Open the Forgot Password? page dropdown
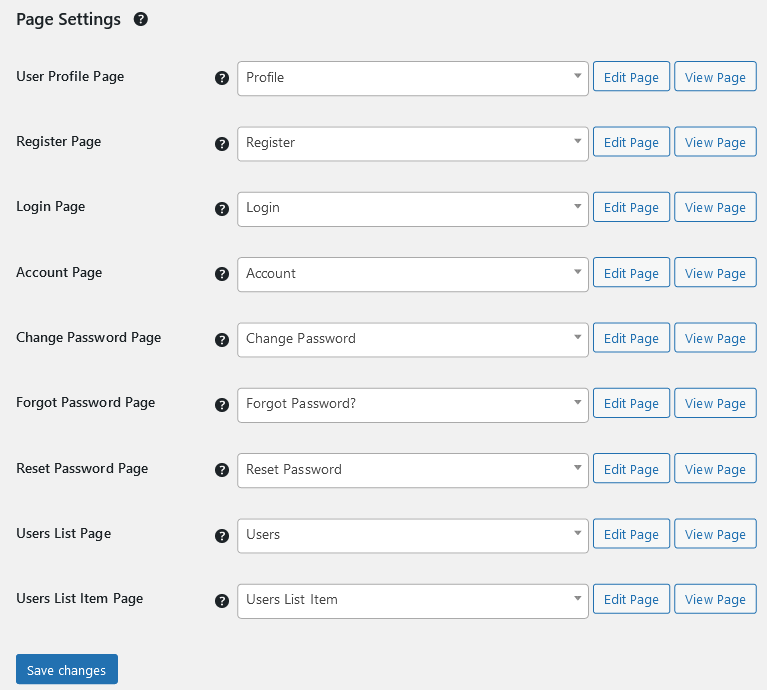Viewport: 767px width, 690px height. pos(413,405)
